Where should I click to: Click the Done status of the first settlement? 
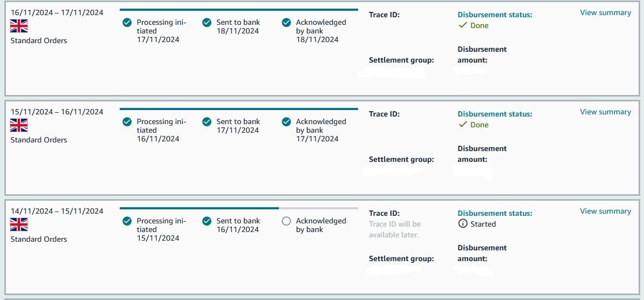[x=474, y=25]
